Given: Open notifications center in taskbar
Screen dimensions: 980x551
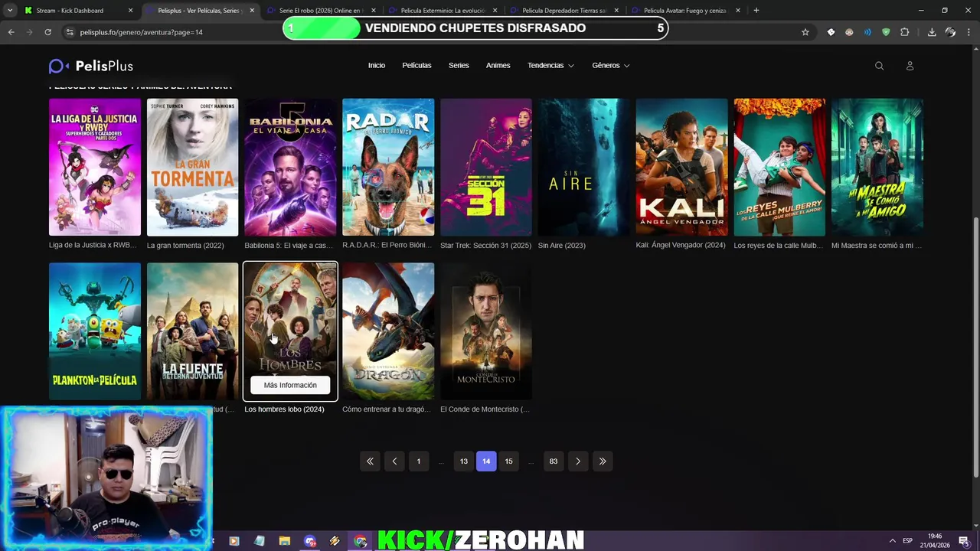Looking at the screenshot, I should tap(963, 541).
